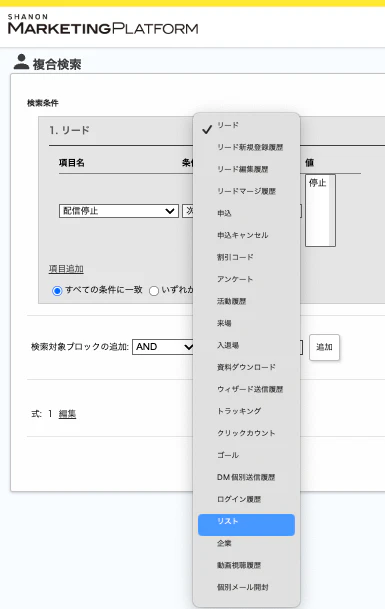Choose the 来場 option
Viewport: 385px width, 609px height.
(x=246, y=323)
